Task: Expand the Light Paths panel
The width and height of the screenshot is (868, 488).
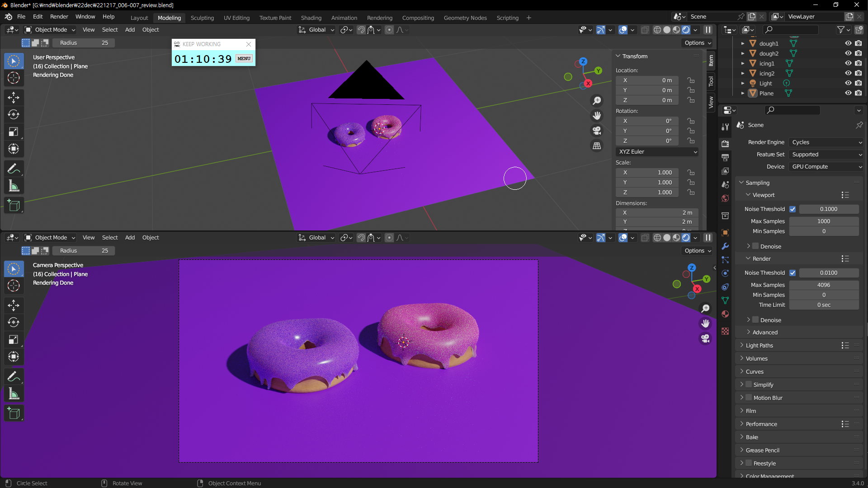Action: 759,345
